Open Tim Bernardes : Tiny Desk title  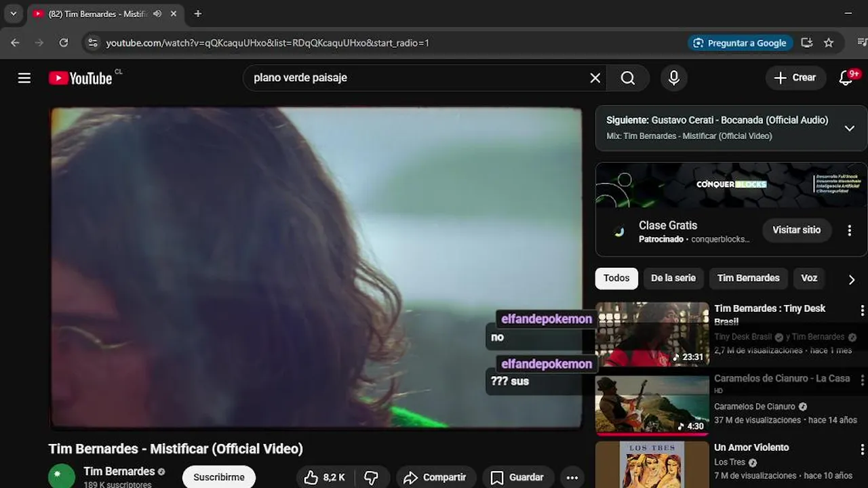(770, 314)
